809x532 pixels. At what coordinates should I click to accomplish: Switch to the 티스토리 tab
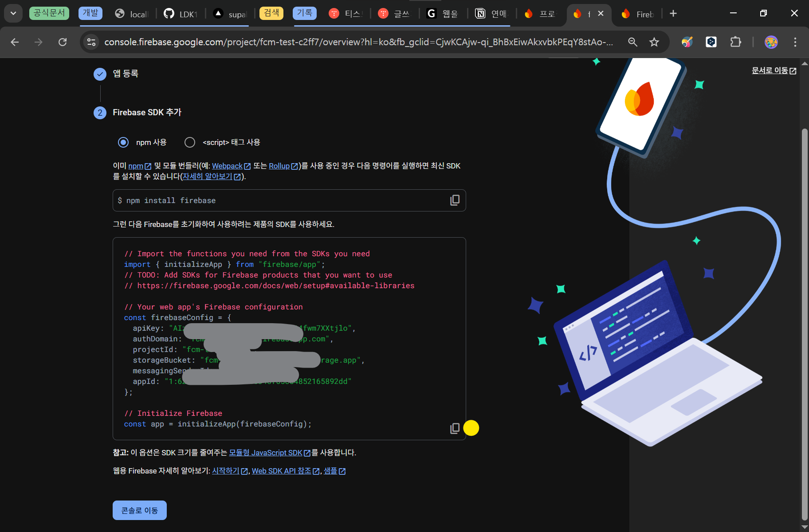346,14
